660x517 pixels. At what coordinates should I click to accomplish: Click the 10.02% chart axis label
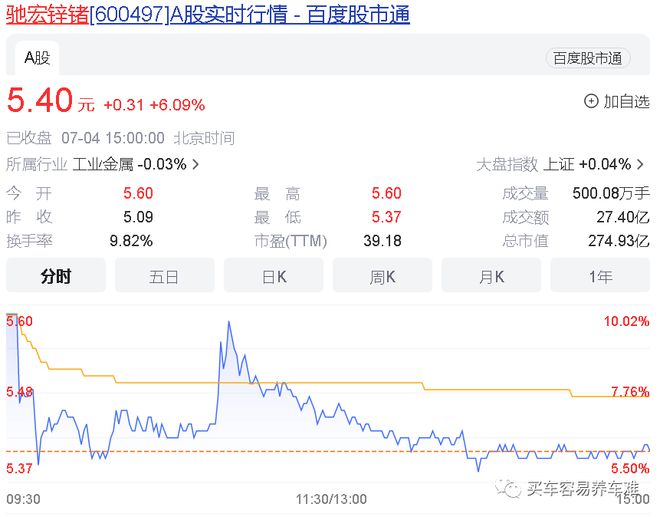[x=627, y=321]
